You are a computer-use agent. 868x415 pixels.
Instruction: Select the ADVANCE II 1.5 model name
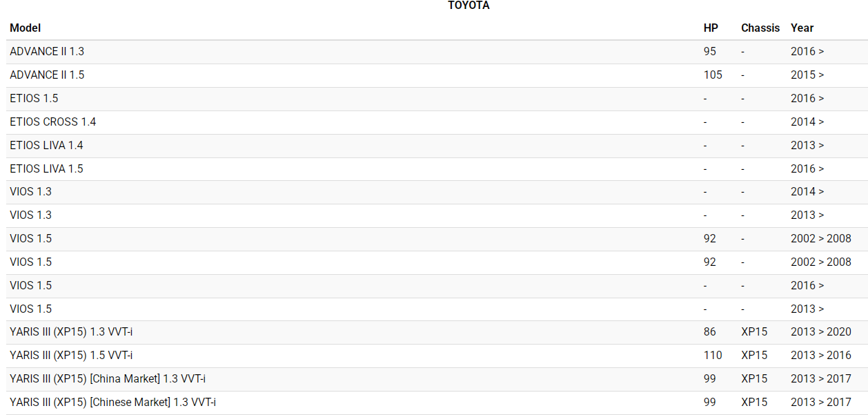tap(47, 75)
